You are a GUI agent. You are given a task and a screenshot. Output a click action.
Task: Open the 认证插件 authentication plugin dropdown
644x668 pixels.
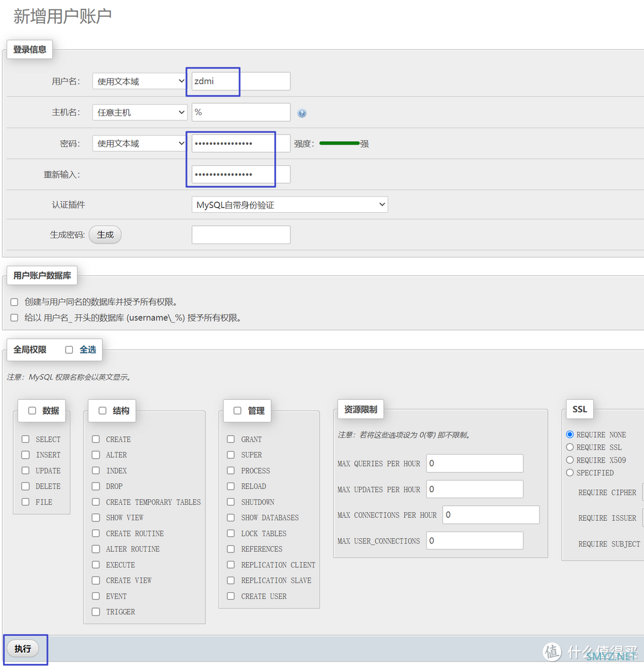pyautogui.click(x=289, y=204)
